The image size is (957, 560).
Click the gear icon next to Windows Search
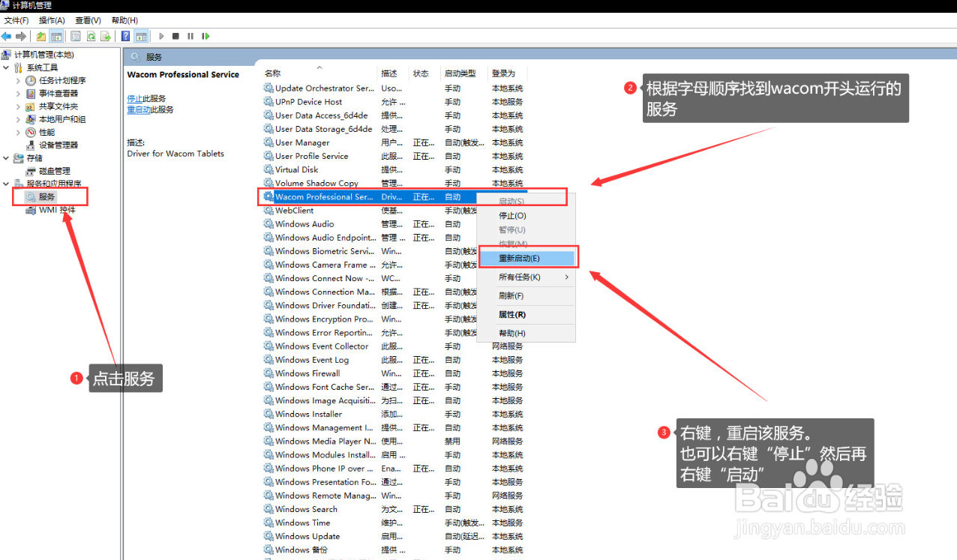coord(268,509)
